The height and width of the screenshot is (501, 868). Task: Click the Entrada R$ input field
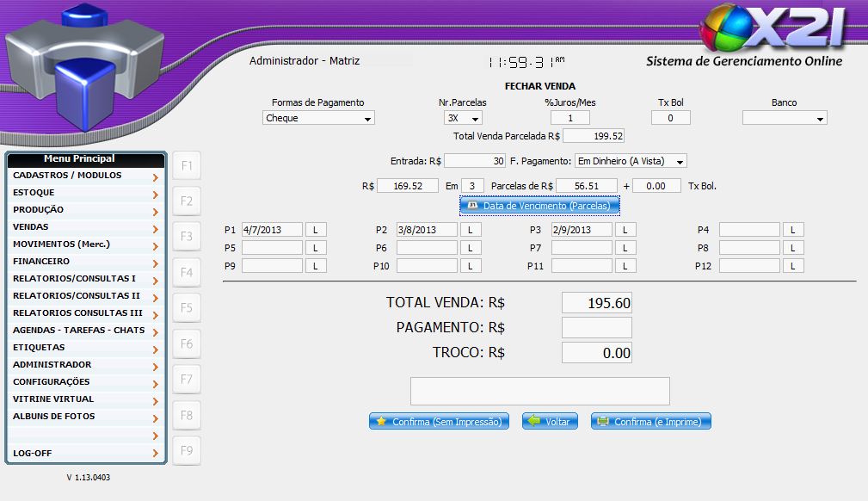(x=475, y=161)
